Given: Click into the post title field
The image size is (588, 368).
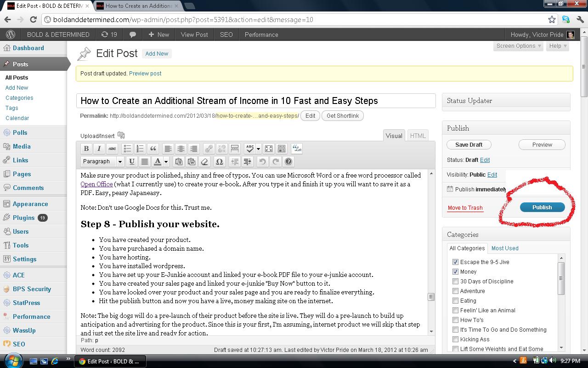Looking at the screenshot, I should [x=255, y=101].
